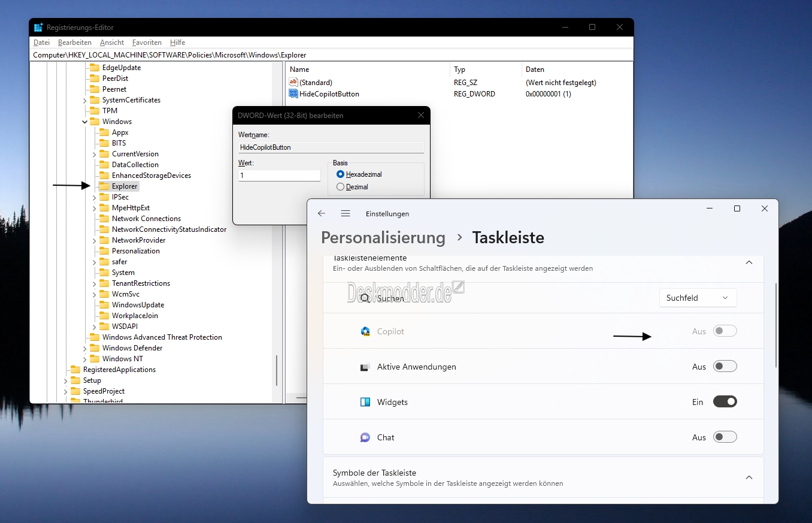Click the Aktive Anwendungen task view icon

365,367
